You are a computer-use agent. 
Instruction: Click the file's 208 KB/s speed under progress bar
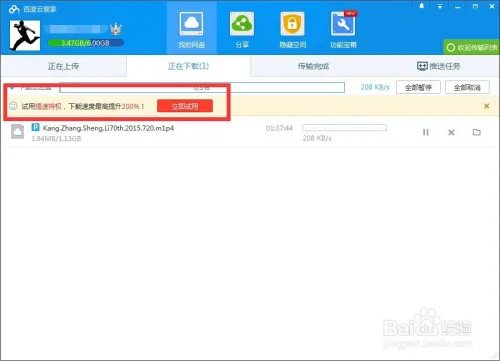pyautogui.click(x=317, y=138)
